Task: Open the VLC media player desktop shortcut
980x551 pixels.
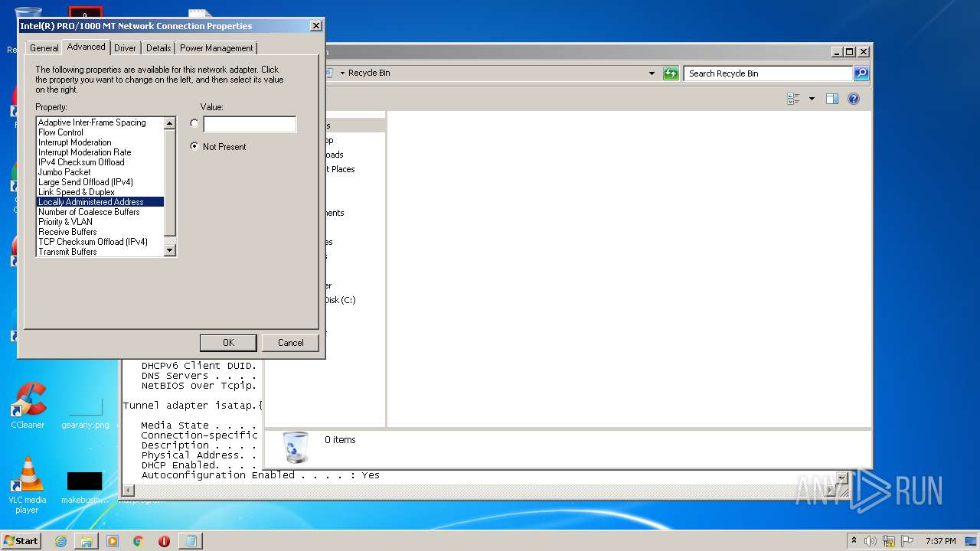Action: click(x=28, y=487)
